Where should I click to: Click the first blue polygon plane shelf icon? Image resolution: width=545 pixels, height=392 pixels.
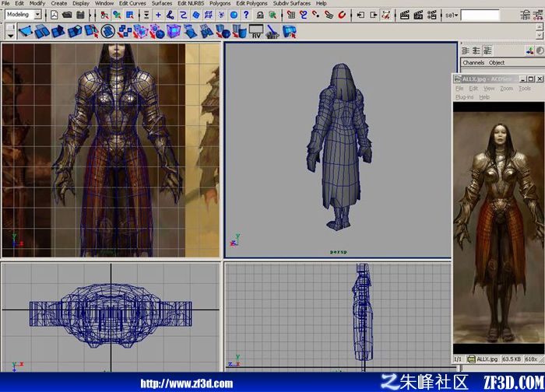pyautogui.click(x=26, y=32)
